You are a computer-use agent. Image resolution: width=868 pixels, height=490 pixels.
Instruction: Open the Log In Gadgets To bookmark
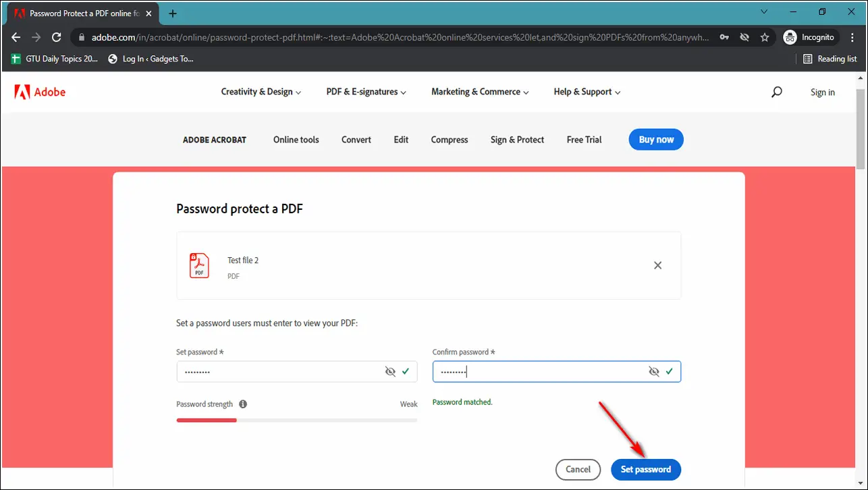(151, 59)
